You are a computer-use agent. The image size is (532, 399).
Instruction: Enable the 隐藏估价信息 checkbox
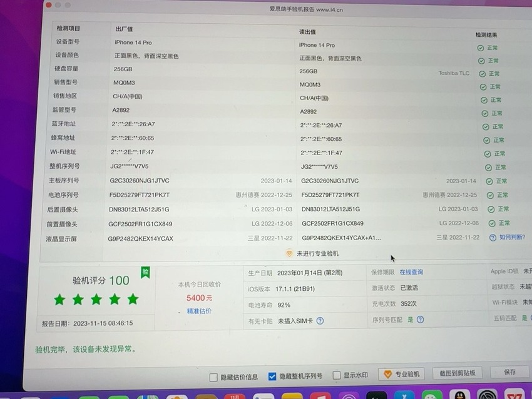click(x=213, y=377)
